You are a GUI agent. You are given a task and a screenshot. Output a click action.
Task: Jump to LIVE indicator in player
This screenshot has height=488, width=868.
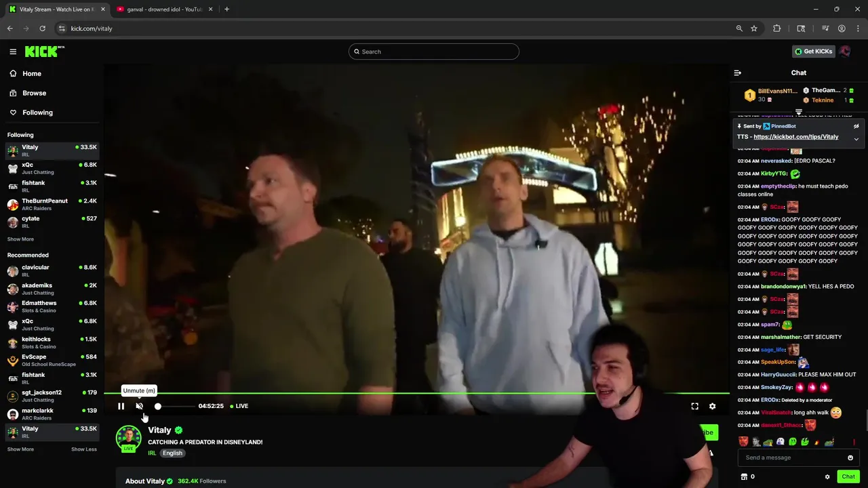[239, 406]
